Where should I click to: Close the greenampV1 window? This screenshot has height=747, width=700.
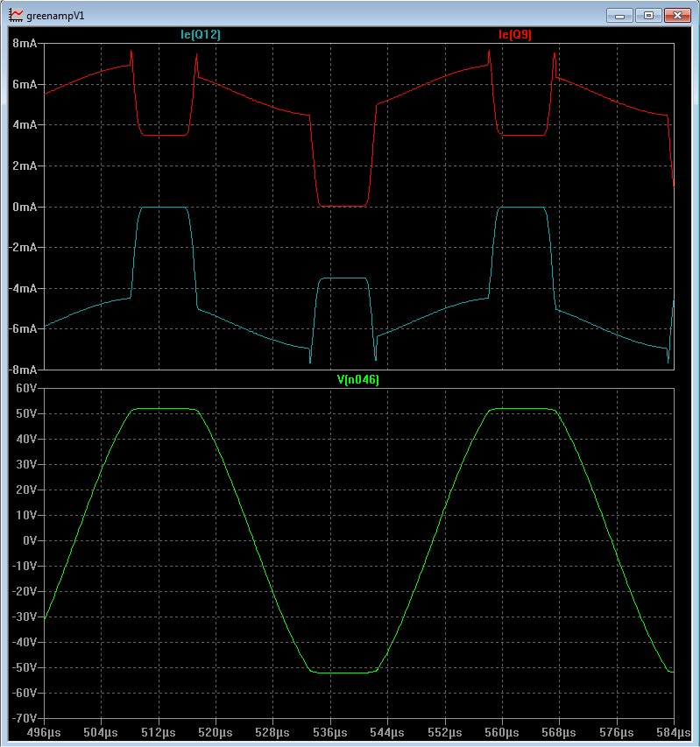coord(677,15)
